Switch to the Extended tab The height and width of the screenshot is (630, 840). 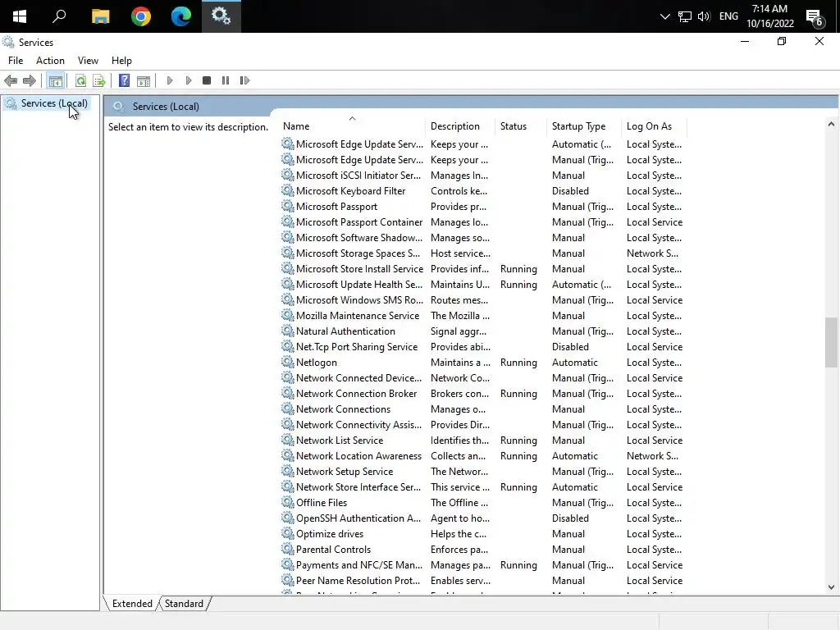click(132, 604)
